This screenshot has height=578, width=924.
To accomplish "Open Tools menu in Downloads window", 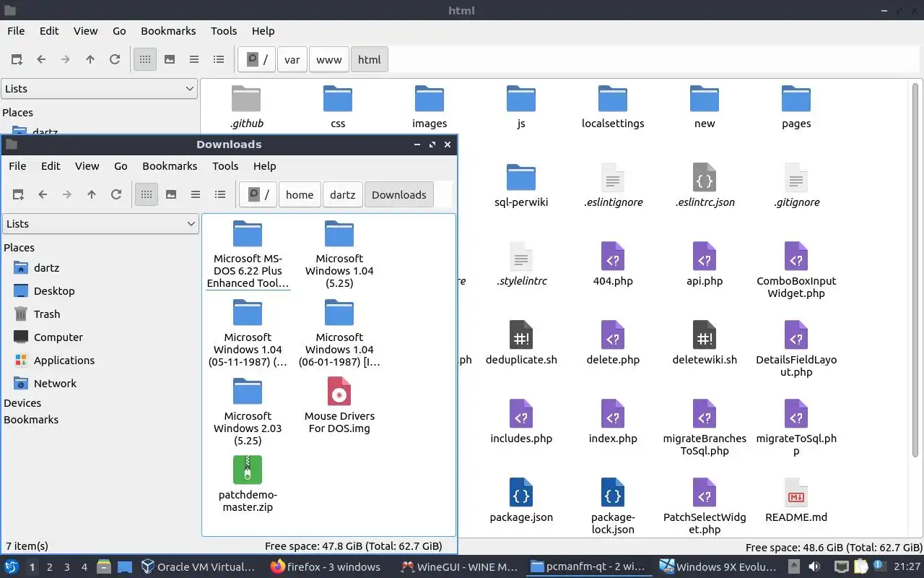I will [x=225, y=165].
